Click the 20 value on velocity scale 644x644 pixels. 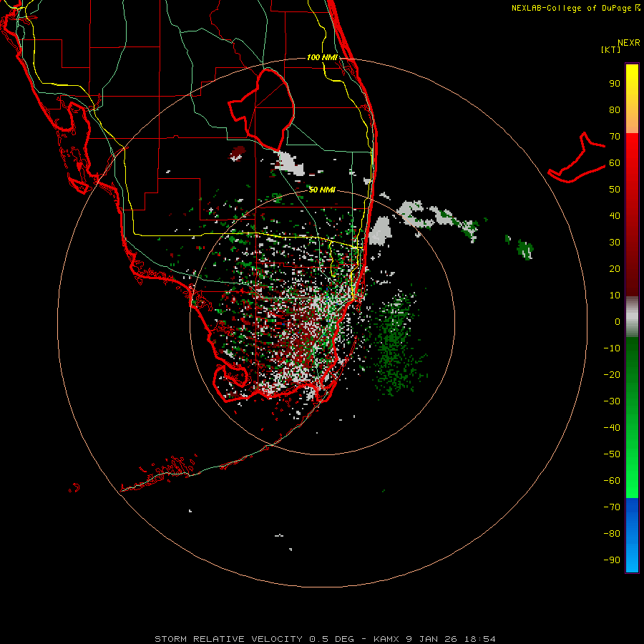(615, 268)
